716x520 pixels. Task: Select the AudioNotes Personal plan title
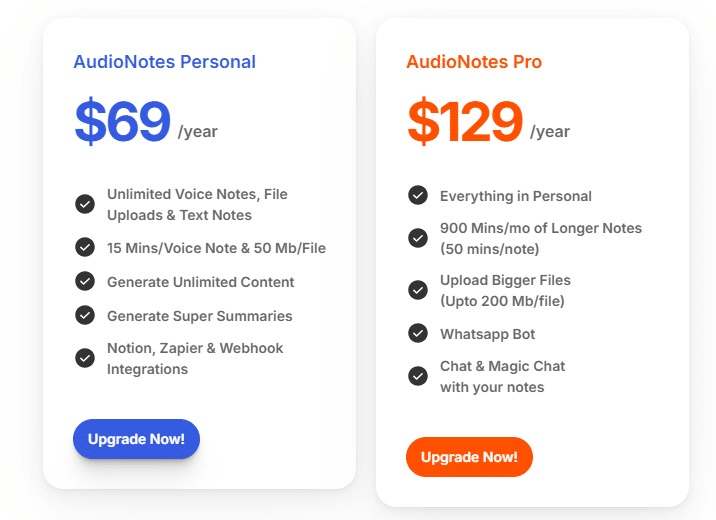tap(164, 62)
